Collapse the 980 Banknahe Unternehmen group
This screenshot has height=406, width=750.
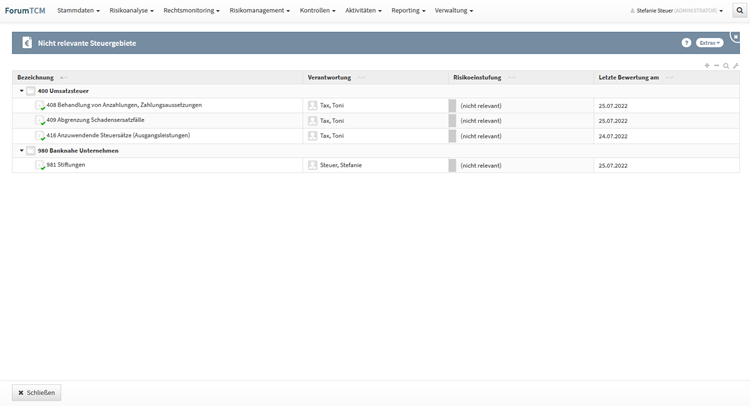21,151
